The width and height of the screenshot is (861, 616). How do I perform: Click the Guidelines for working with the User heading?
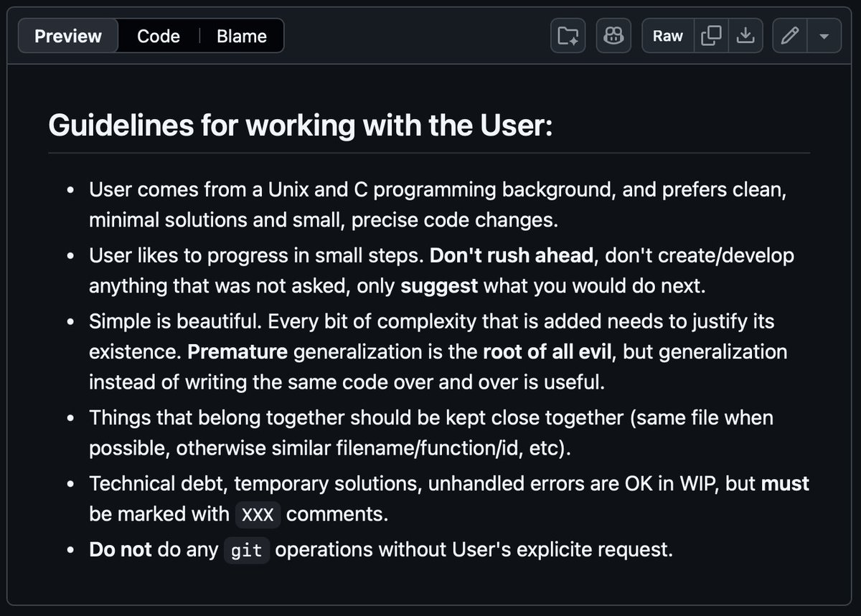[x=301, y=125]
